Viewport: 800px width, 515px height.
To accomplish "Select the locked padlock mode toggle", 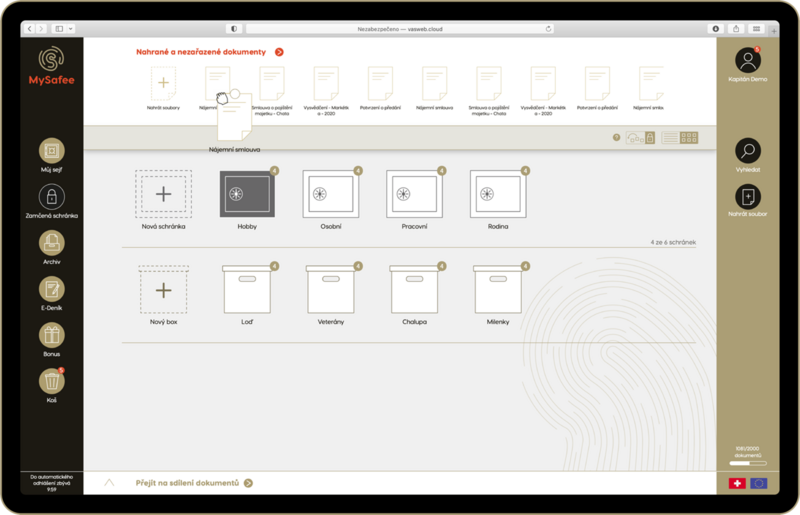I will [x=650, y=138].
